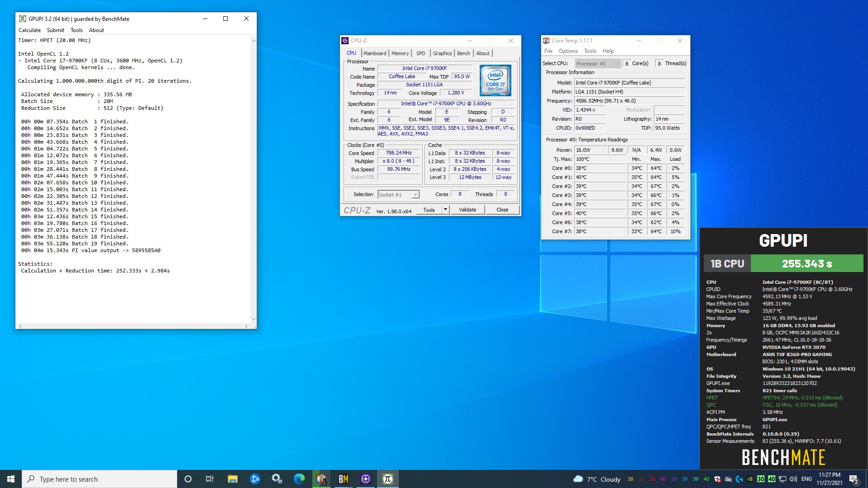
Task: Open the network status tray icon
Action: [783, 479]
